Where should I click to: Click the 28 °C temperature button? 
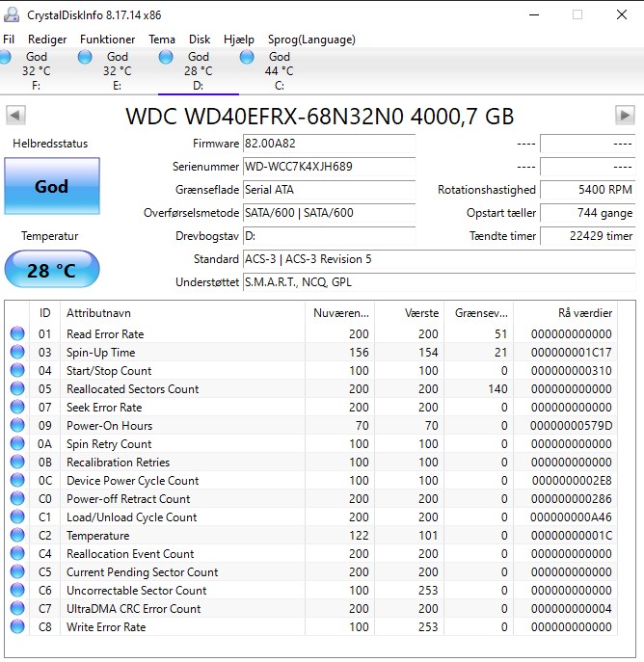pos(52,270)
